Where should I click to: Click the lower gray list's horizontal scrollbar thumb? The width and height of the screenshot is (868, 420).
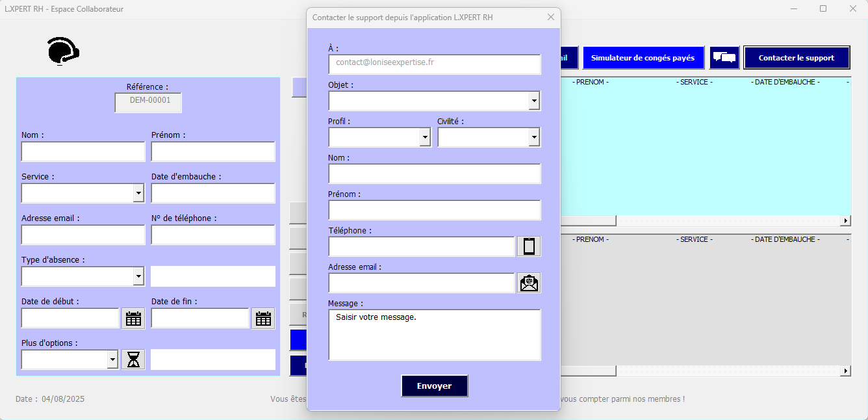(587, 371)
